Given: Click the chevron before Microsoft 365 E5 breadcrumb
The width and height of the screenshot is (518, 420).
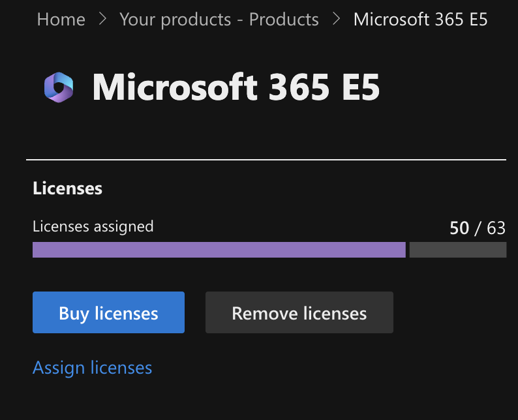Looking at the screenshot, I should 336,20.
